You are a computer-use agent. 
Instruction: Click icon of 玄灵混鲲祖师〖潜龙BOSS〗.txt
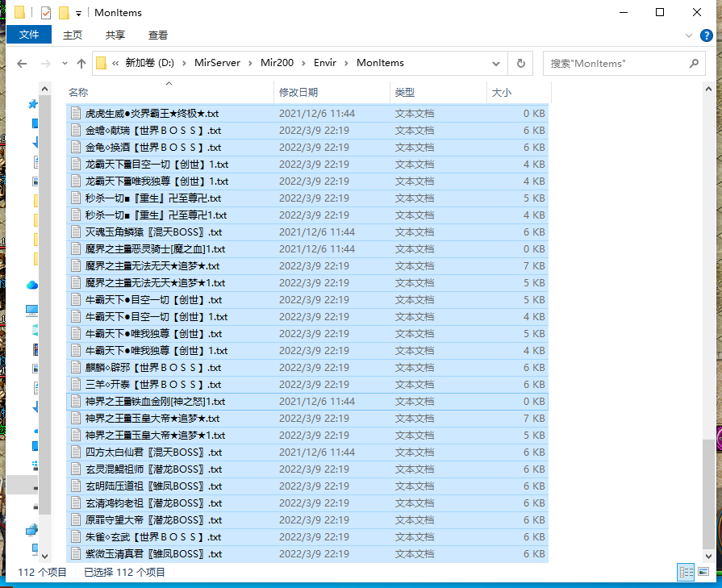[76, 469]
